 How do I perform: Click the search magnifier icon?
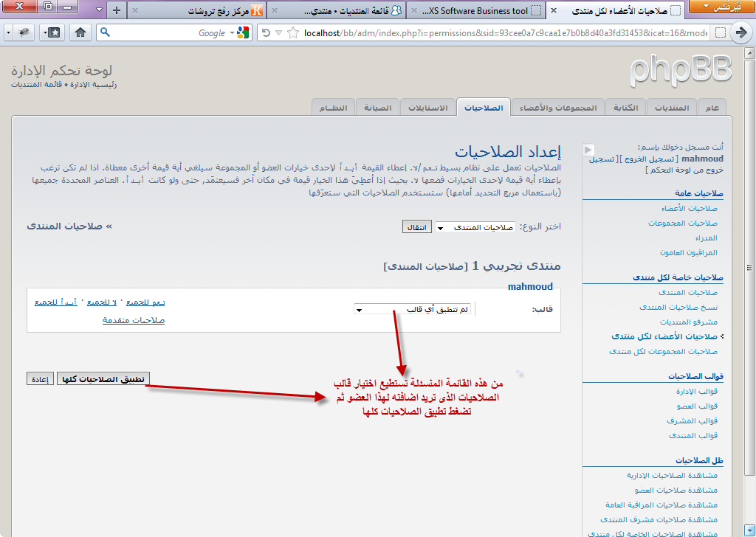coord(105,32)
